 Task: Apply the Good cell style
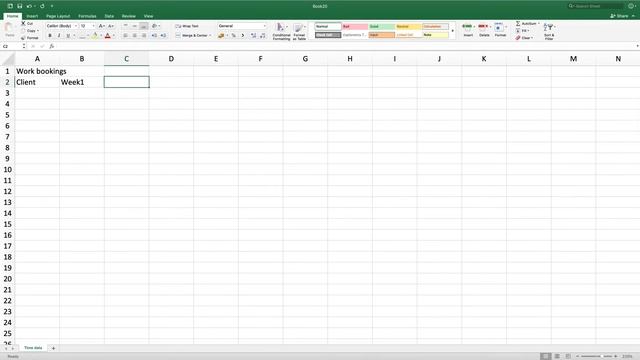pos(382,27)
